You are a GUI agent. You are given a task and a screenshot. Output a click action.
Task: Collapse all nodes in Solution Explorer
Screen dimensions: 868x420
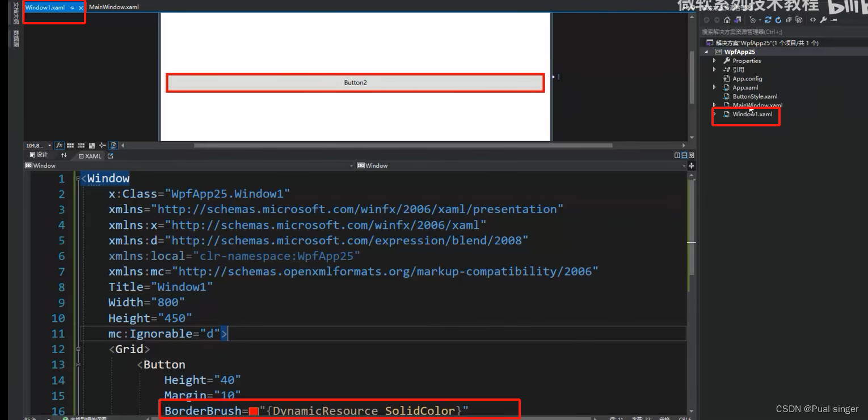789,20
